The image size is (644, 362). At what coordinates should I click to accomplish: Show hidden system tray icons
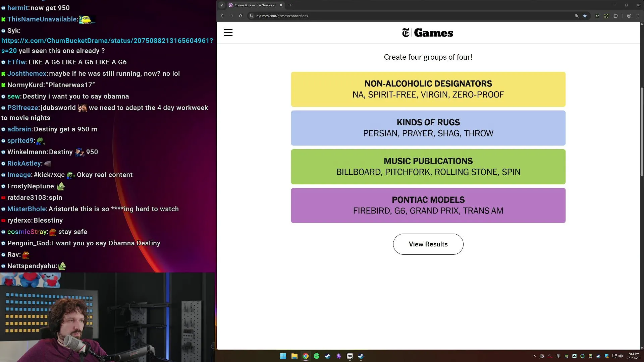(534, 356)
